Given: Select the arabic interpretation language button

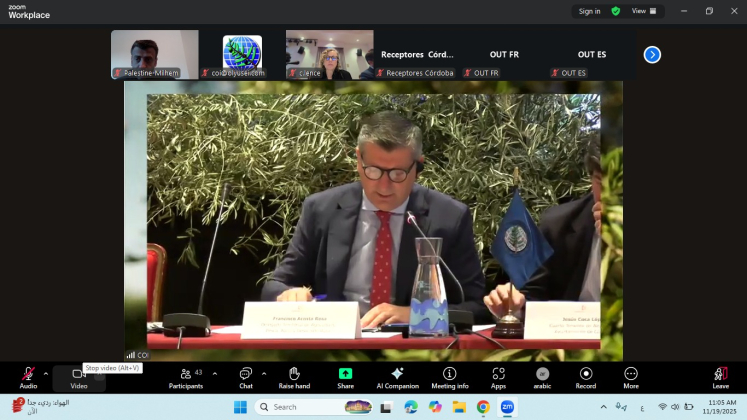Looking at the screenshot, I should coord(542,375).
